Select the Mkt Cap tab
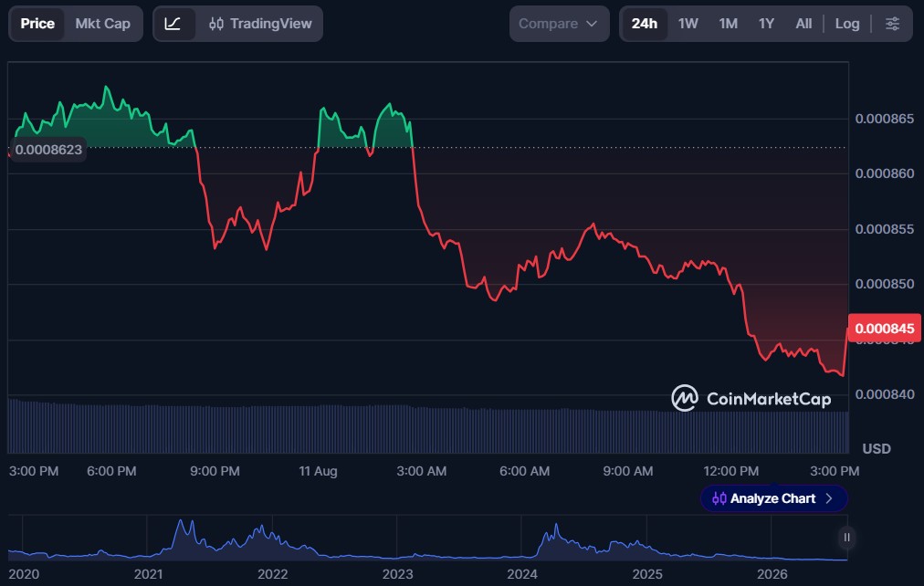 click(x=102, y=24)
